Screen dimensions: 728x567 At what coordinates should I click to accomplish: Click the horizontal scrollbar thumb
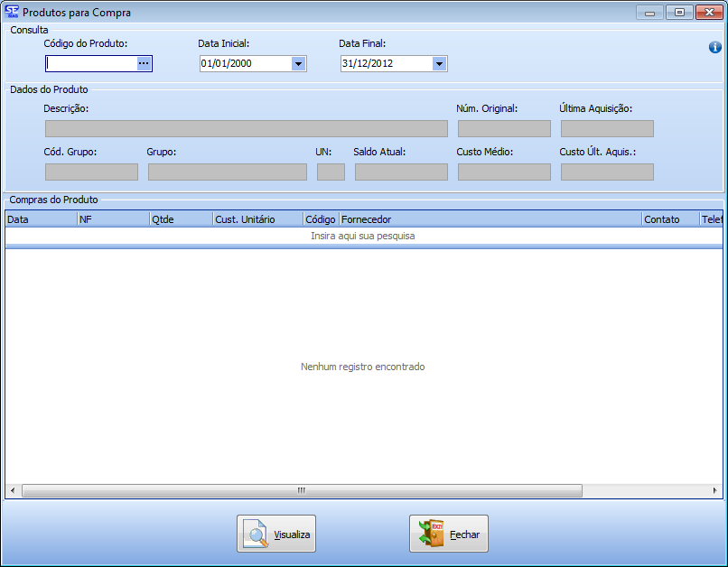point(302,490)
